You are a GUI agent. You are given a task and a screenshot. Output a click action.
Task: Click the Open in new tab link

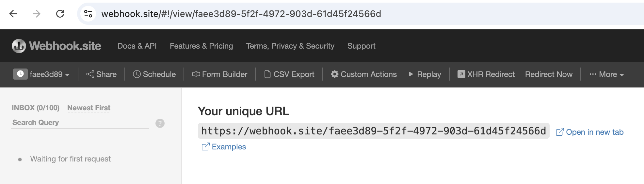590,132
